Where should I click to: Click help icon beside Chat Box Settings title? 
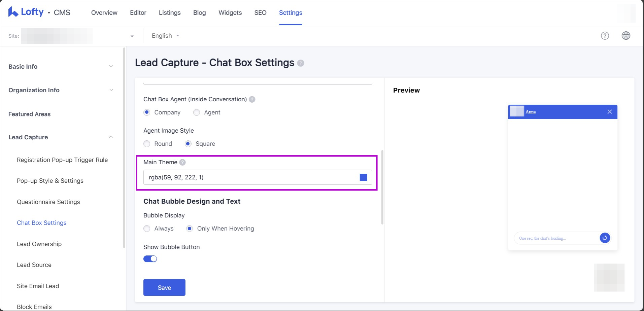point(301,63)
